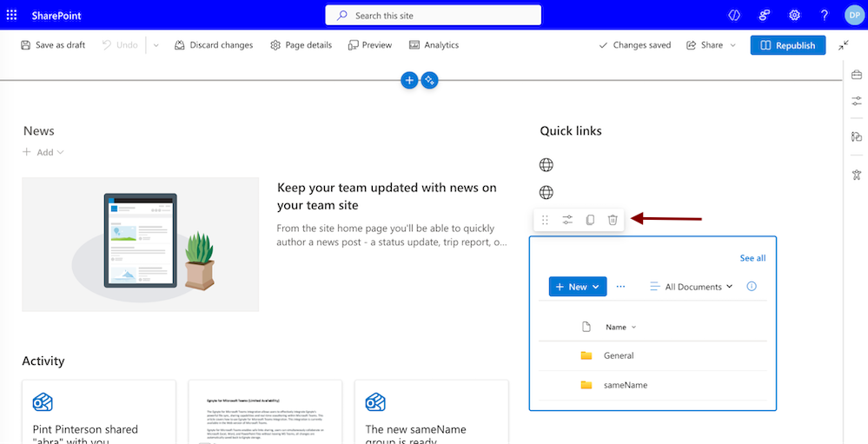Image resolution: width=868 pixels, height=444 pixels.
Task: Focus the Search this site box
Action: [433, 16]
